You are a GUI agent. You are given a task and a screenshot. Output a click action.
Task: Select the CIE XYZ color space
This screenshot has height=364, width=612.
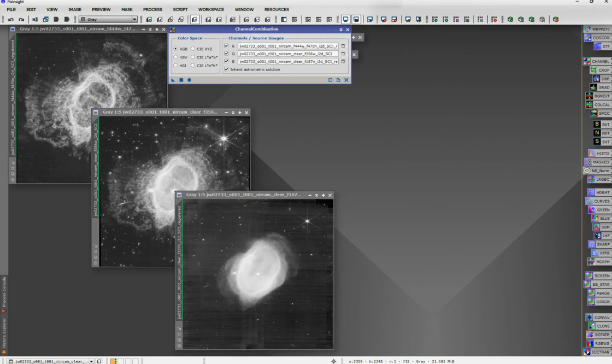coord(193,49)
